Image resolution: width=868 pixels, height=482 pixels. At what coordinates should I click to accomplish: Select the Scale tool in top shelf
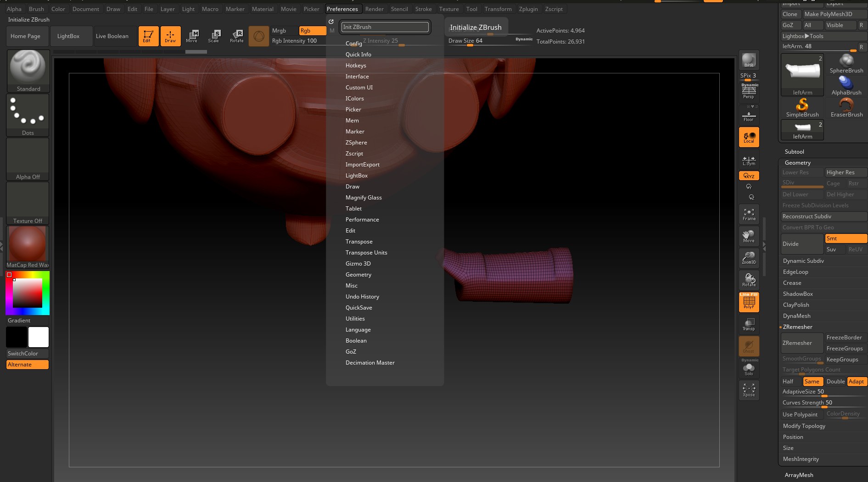[214, 36]
